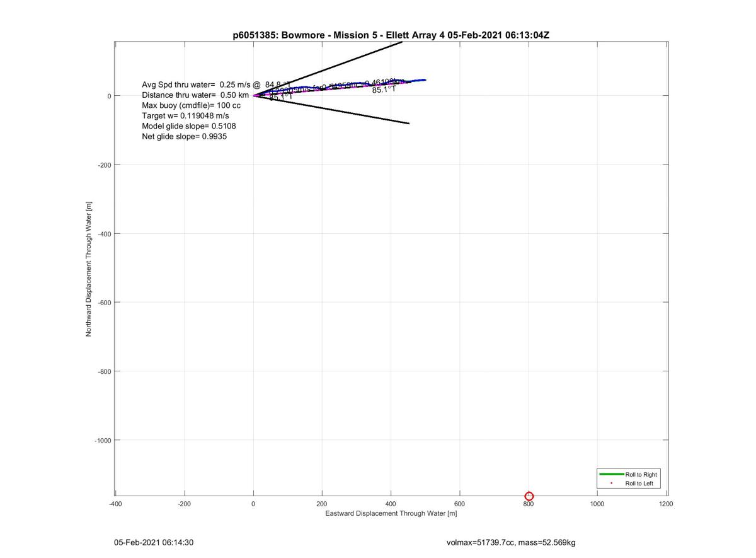This screenshot has height=558, width=756.
Task: Click the 'Northward Displacement Through Water [m]' axis label
Action: coord(89,269)
